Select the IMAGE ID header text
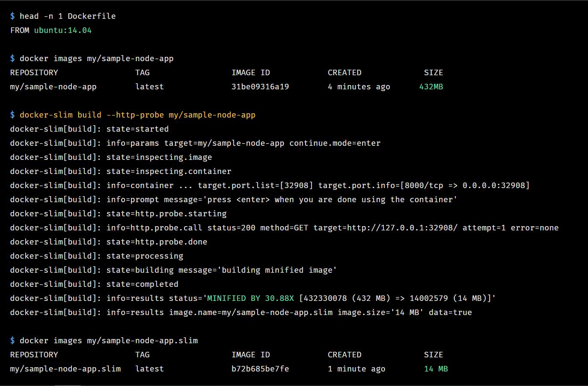 tap(251, 72)
